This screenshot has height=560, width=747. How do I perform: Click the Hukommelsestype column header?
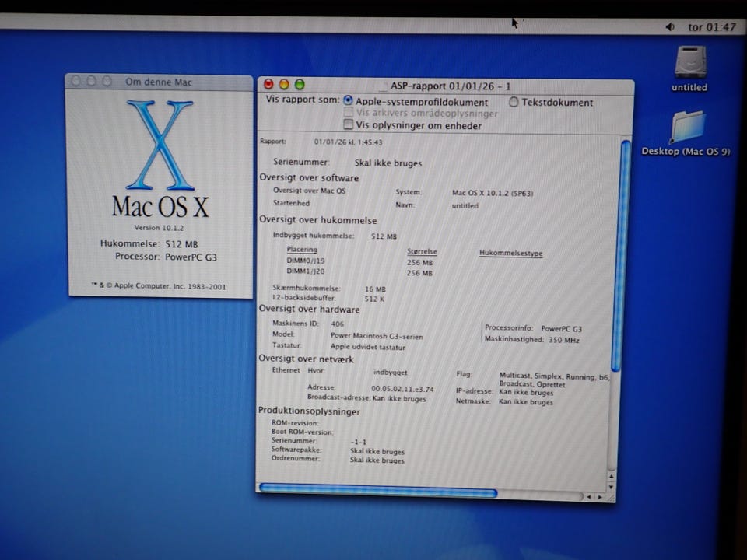point(510,253)
